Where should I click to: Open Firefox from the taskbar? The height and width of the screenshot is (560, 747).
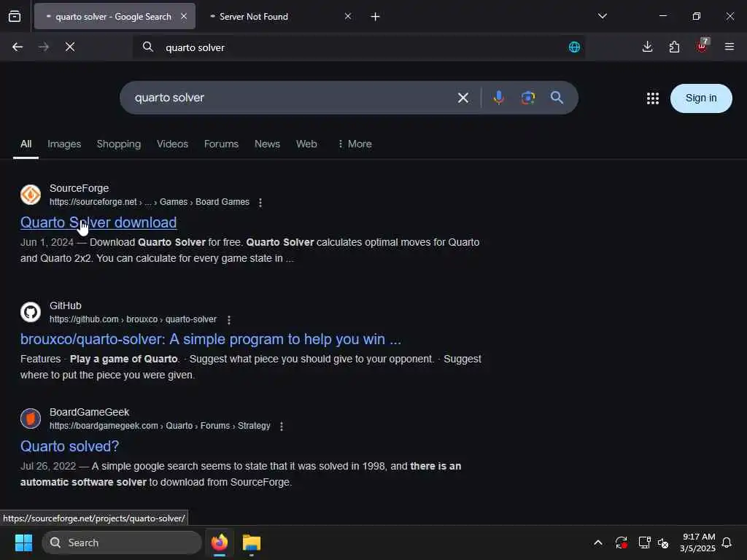click(220, 542)
